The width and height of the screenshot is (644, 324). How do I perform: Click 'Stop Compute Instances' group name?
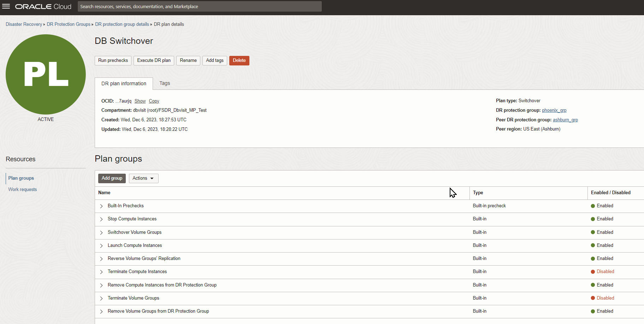132,219
